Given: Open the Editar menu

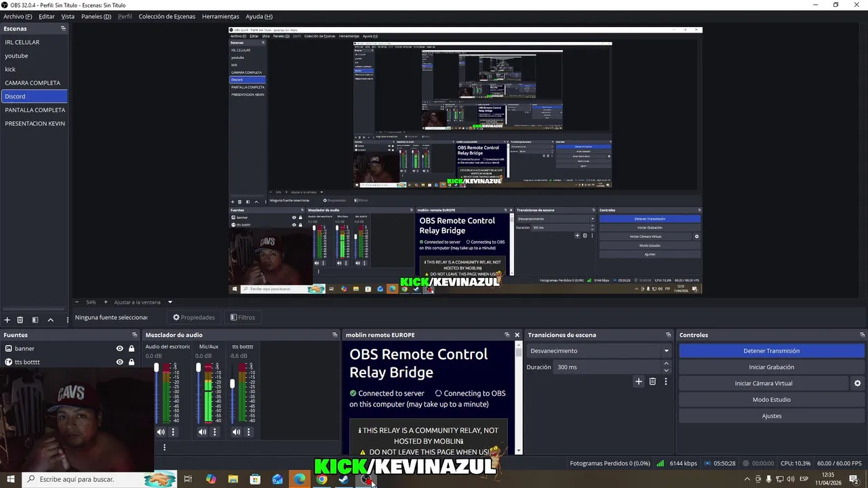Looking at the screenshot, I should pos(47,16).
